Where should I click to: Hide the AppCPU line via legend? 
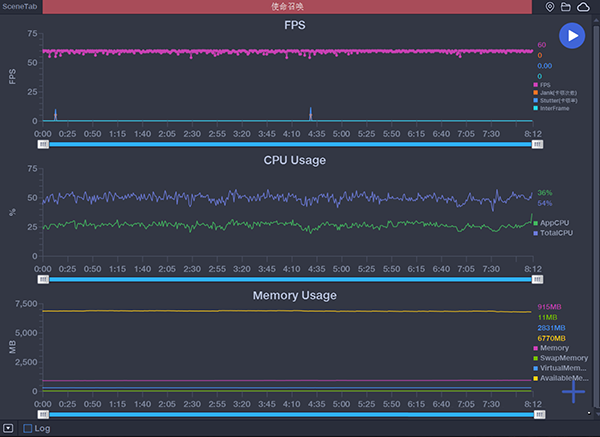coord(553,222)
